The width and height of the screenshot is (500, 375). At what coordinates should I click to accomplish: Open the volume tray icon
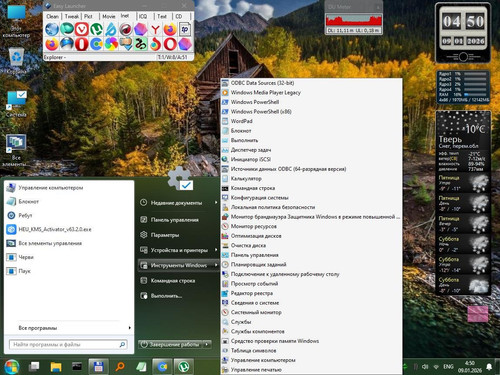pos(425,367)
